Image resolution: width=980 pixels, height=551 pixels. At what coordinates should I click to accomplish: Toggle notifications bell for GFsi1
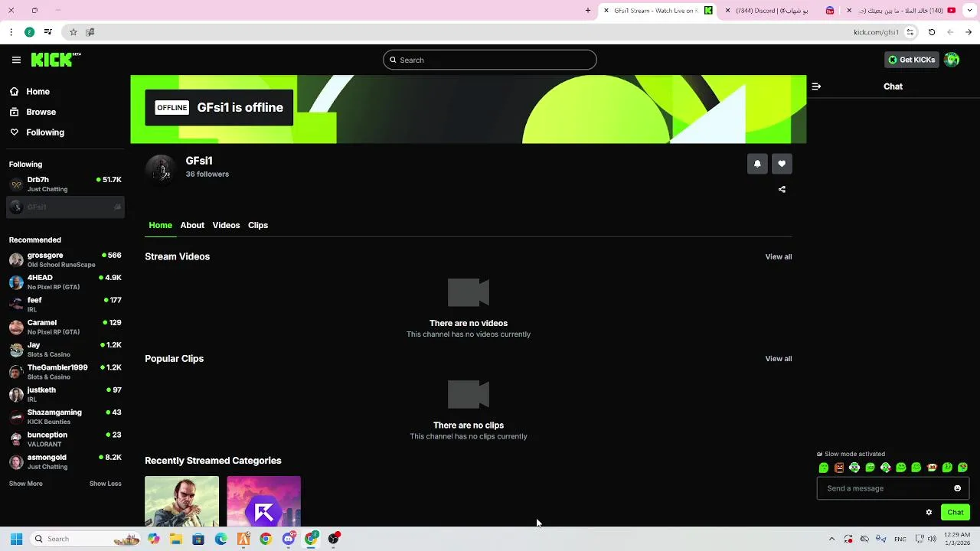click(x=757, y=164)
